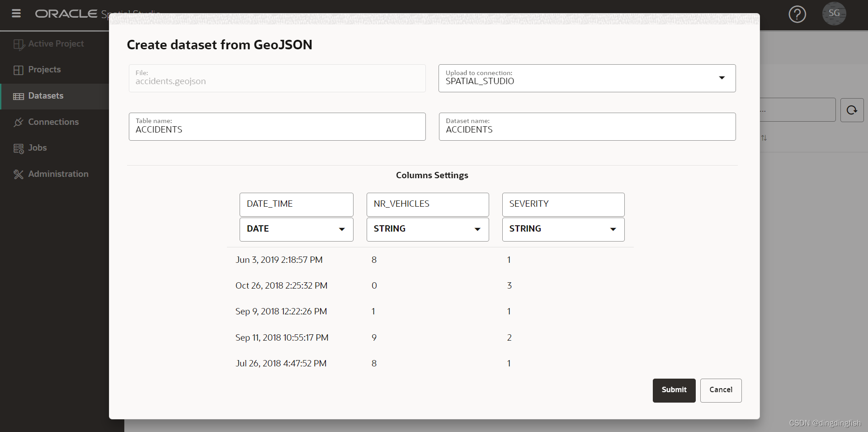The height and width of the screenshot is (432, 868).
Task: Click the search field behind the dialog
Action: coord(797,110)
